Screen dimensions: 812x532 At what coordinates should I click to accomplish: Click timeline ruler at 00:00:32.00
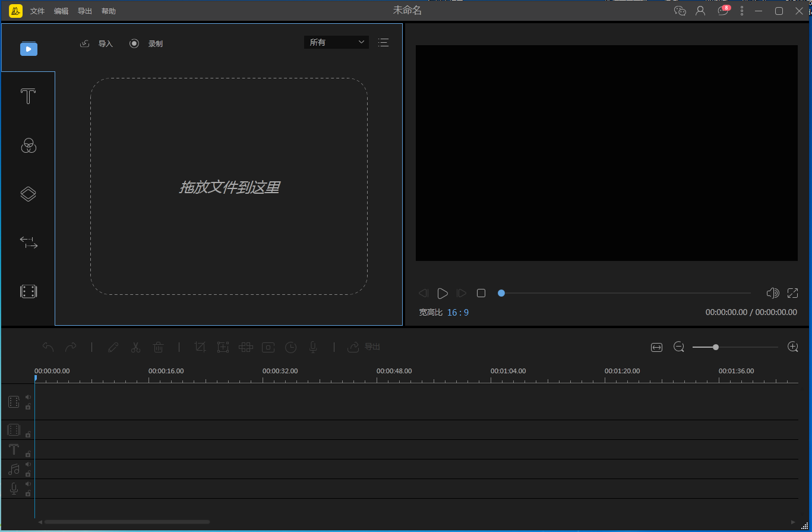point(280,371)
